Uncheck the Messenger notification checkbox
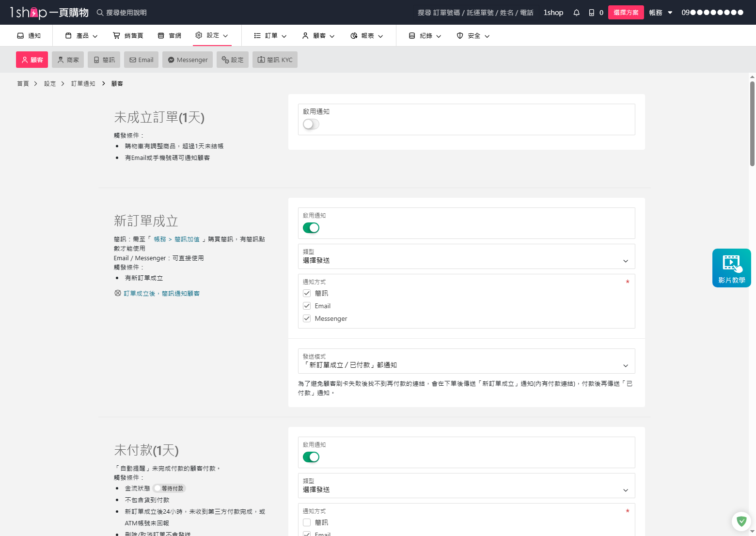The width and height of the screenshot is (756, 536). (x=307, y=318)
